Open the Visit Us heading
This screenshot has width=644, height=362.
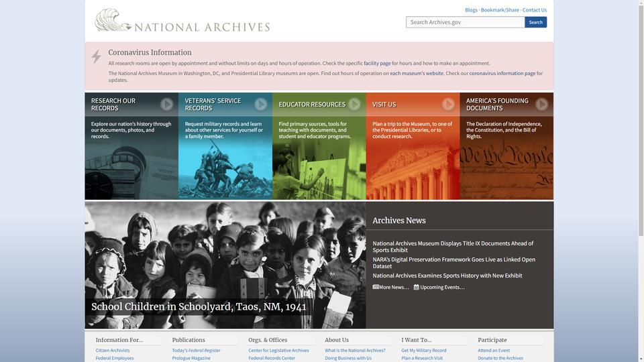384,105
